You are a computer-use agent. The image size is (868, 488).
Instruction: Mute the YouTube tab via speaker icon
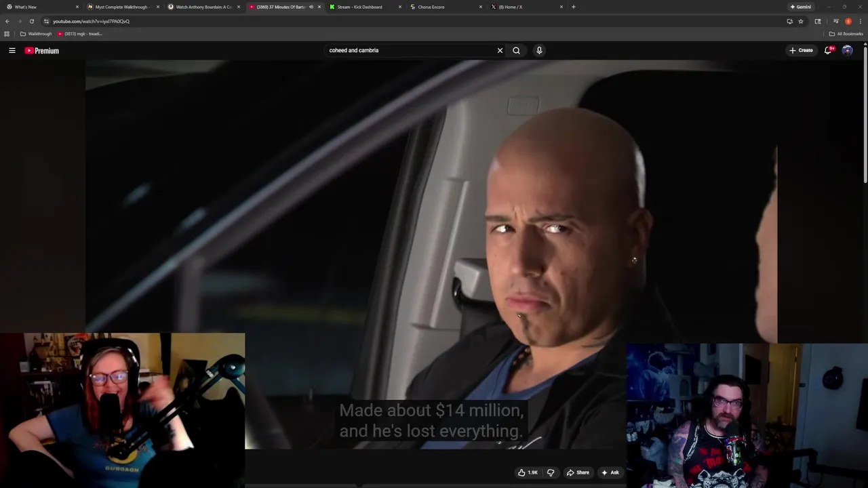pyautogui.click(x=311, y=7)
